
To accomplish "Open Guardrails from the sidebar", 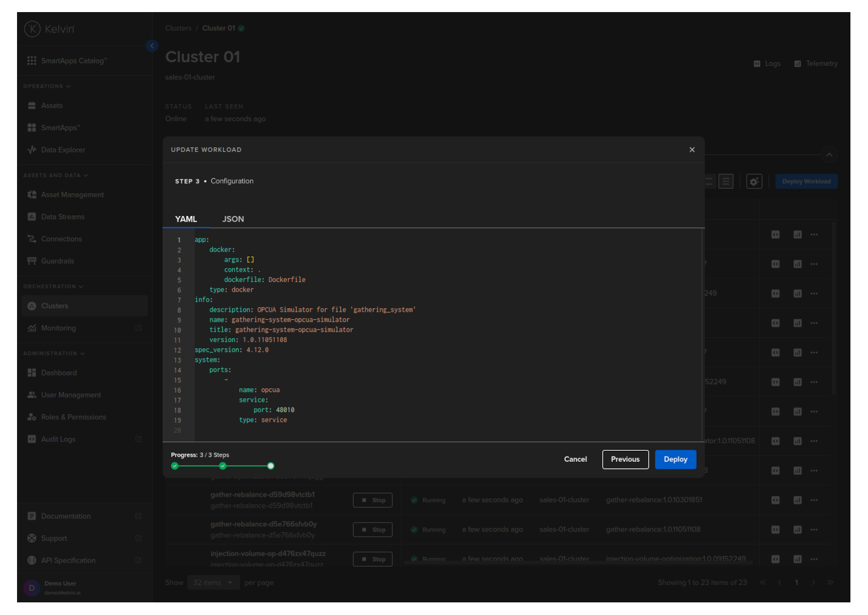I will 57,261.
